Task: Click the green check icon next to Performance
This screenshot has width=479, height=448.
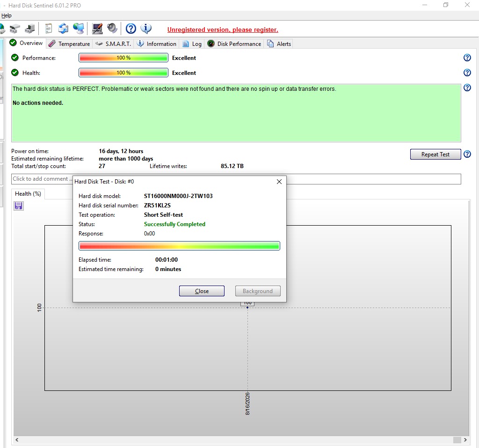Action: pyautogui.click(x=15, y=58)
